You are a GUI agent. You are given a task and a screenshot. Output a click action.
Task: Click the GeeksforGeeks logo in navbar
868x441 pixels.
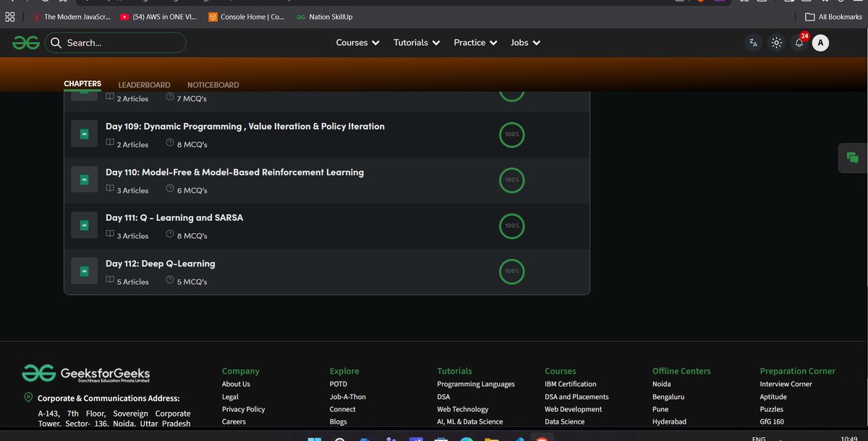click(x=26, y=43)
